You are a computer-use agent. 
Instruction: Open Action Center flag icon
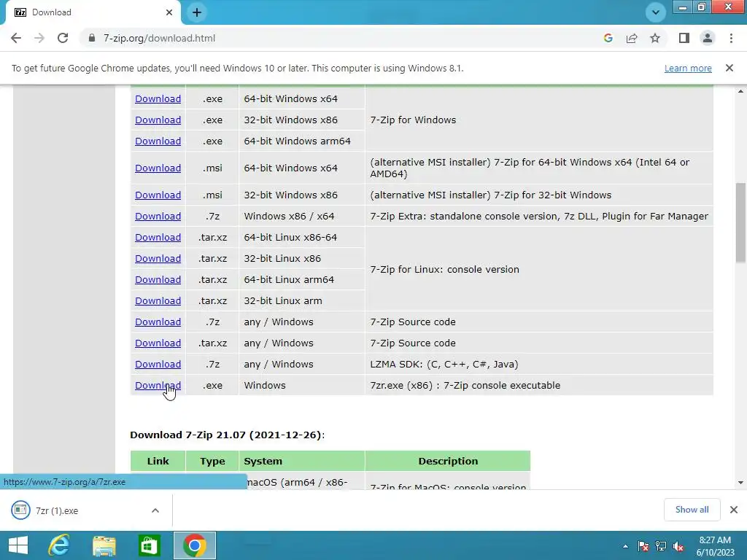pyautogui.click(x=643, y=546)
